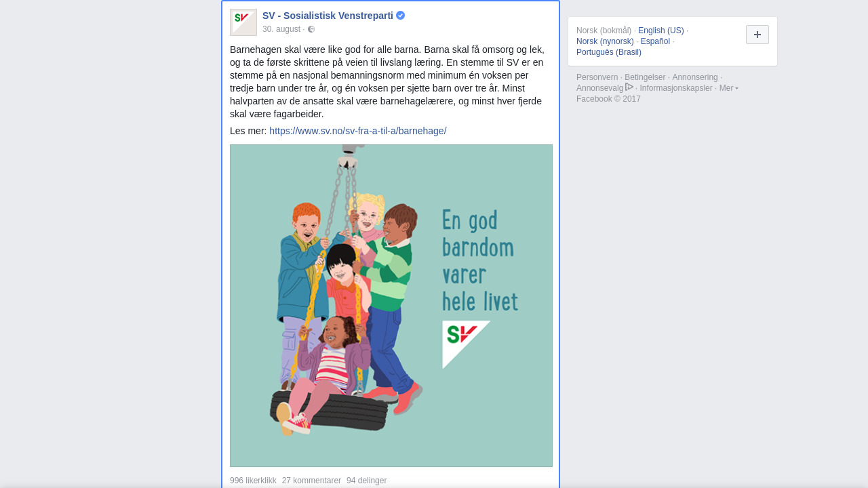Open the 30. august timestamp link

tap(281, 29)
